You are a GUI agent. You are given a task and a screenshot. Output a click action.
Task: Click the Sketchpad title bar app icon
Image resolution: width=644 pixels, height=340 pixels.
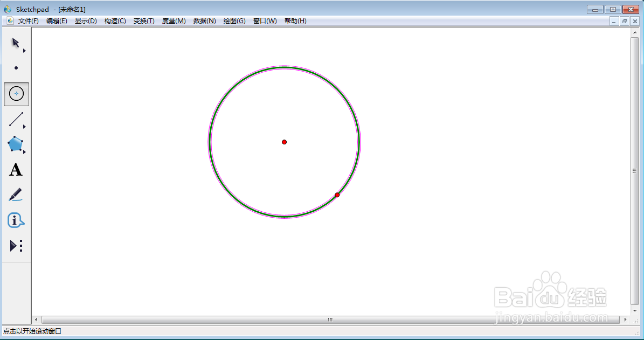[x=8, y=9]
